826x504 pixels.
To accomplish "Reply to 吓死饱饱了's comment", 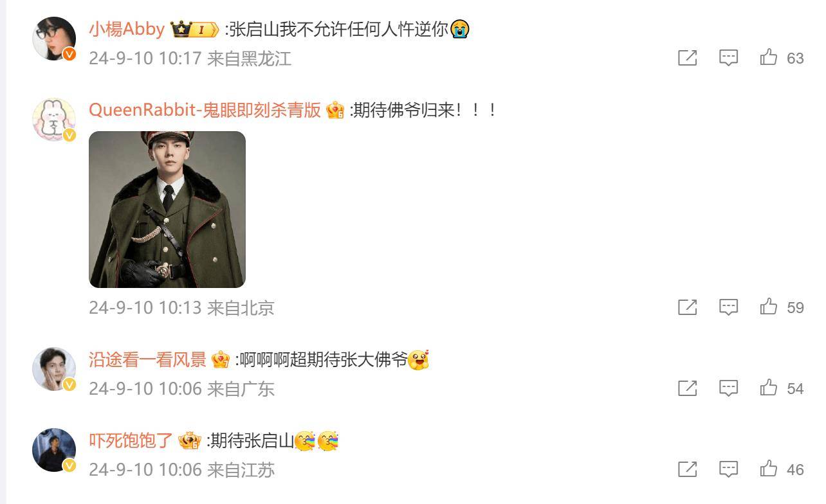I will pyautogui.click(x=728, y=469).
